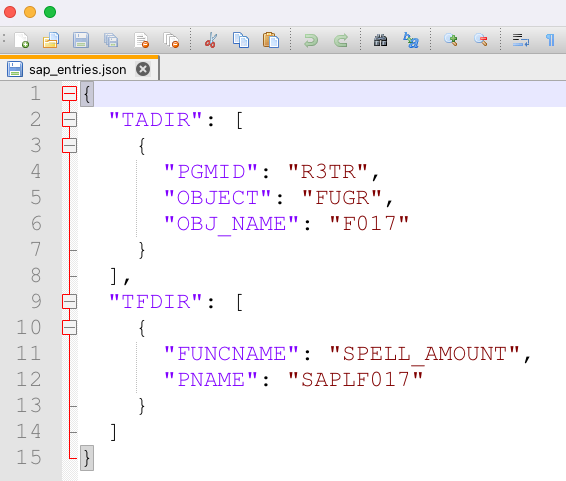Viewport: 566px width, 481px height.
Task: Cut selection with scissors icon
Action: click(211, 40)
